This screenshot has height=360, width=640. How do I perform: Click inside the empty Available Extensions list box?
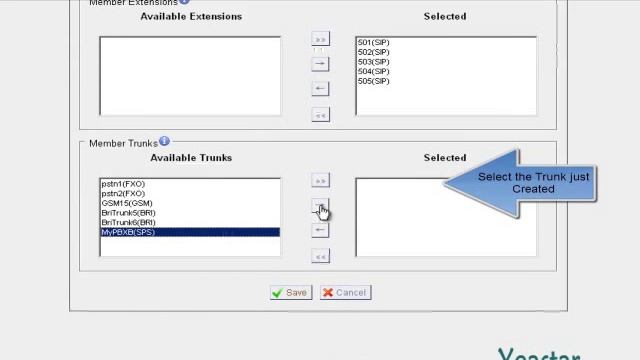190,76
